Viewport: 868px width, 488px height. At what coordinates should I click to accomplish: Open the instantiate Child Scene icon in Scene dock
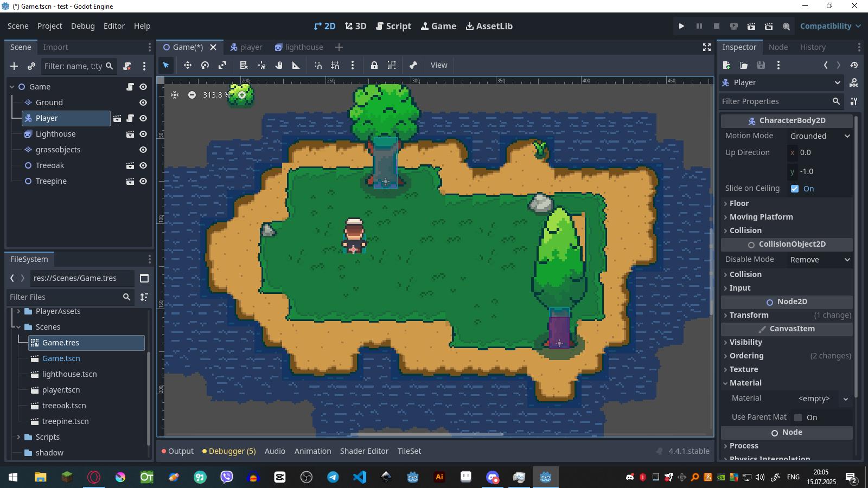(x=31, y=66)
